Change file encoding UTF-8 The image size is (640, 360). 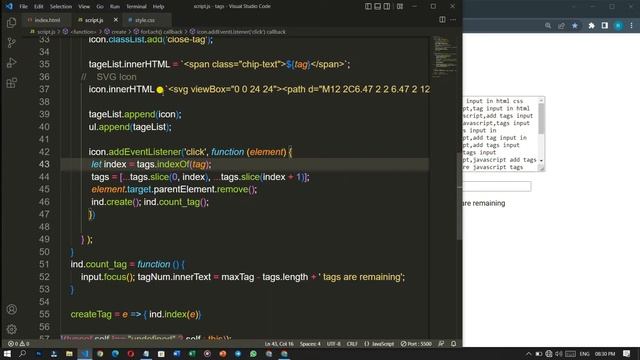coord(333,344)
